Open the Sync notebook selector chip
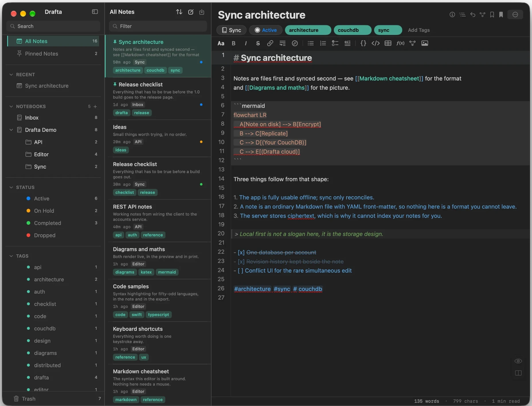532x406 pixels. click(x=232, y=30)
